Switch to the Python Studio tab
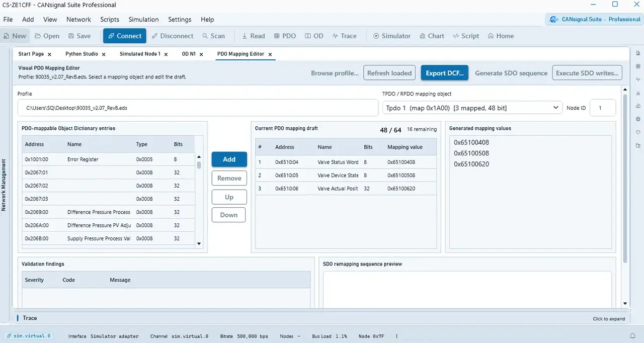Screen dimensions: 644x343 82,54
